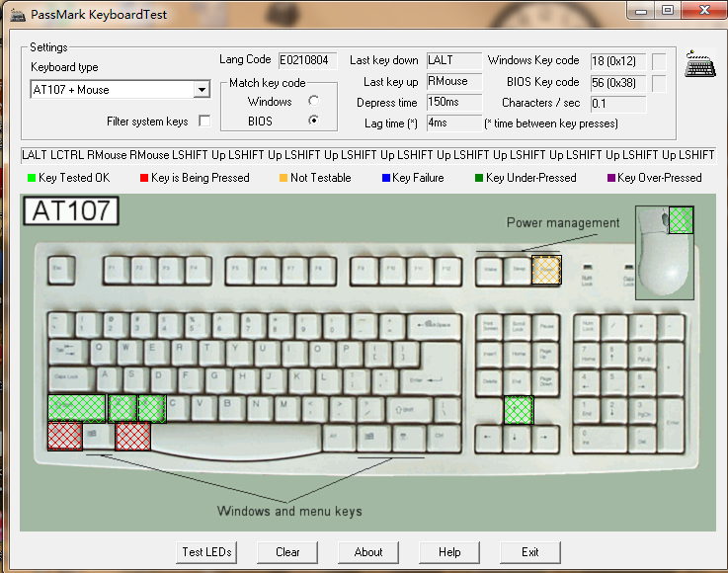Click the M key on keyboard image
728x573 pixels.
284,407
